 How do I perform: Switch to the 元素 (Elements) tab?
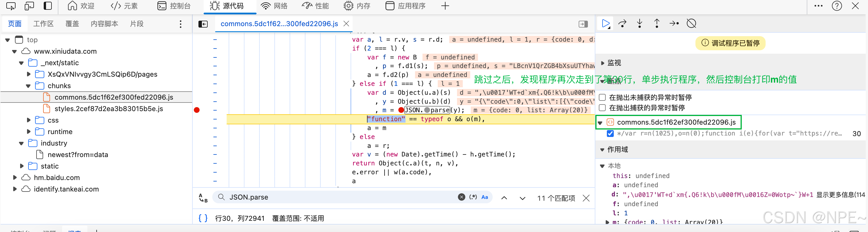(x=124, y=6)
